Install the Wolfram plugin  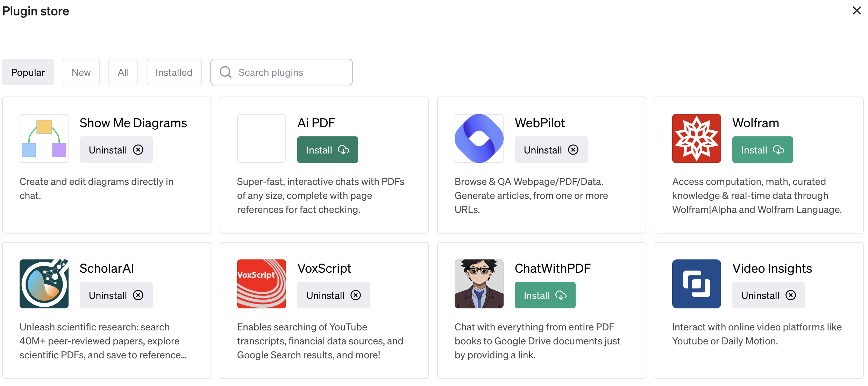(762, 150)
